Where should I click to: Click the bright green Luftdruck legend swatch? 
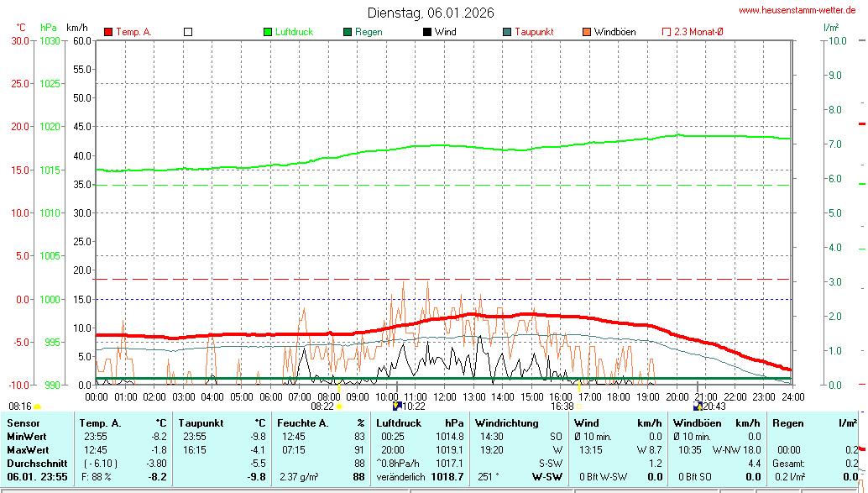[x=268, y=32]
